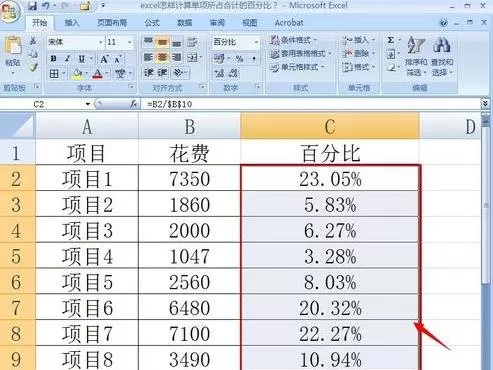
Task: Click the phonetic guide (文) icon
Action: 120,73
